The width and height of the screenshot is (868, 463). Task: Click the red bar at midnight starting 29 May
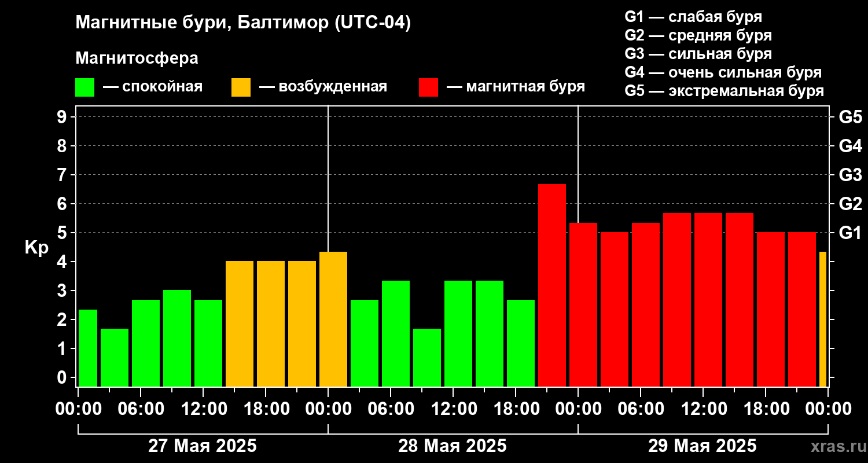583,304
